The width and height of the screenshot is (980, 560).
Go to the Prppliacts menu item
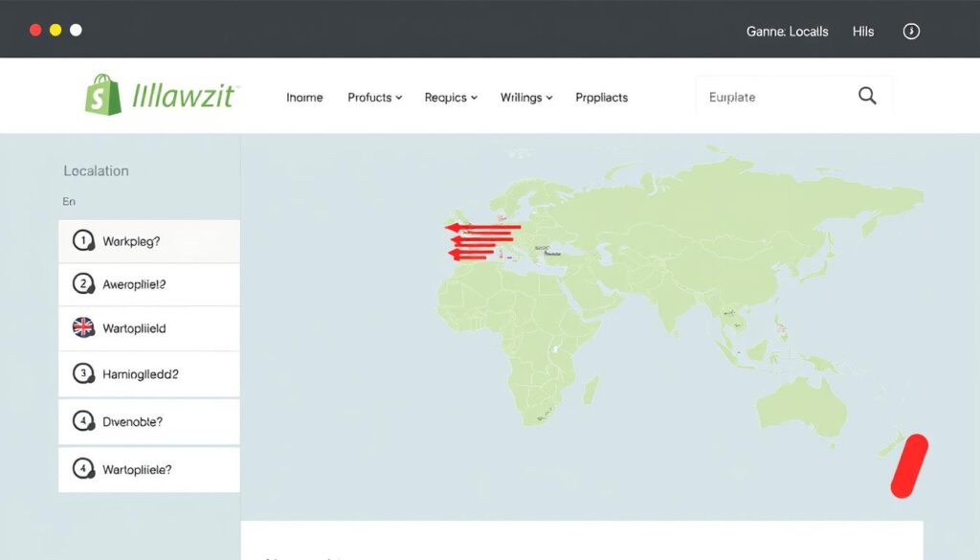(601, 98)
